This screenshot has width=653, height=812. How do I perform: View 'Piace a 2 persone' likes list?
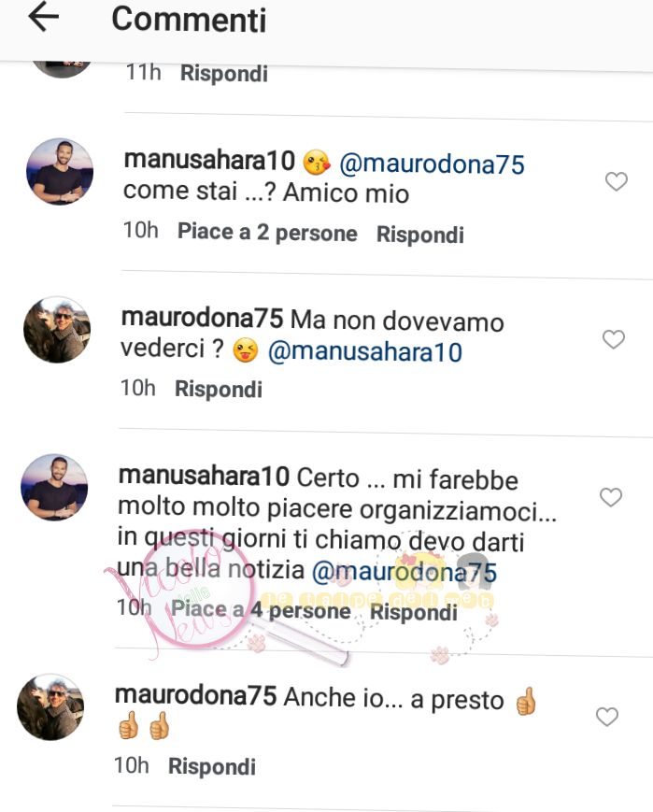(267, 233)
